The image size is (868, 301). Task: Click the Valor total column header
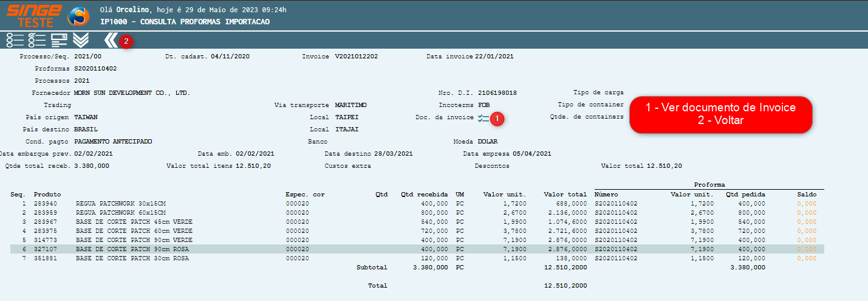pyautogui.click(x=565, y=194)
